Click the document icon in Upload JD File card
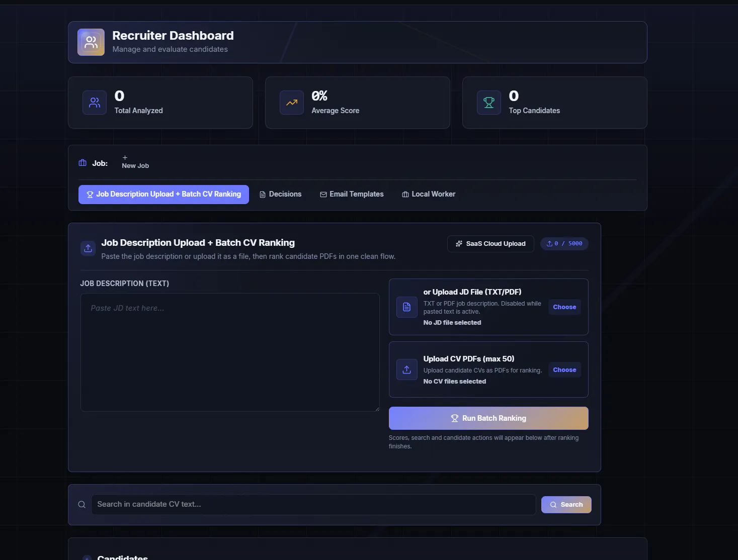738x560 pixels. [x=407, y=307]
